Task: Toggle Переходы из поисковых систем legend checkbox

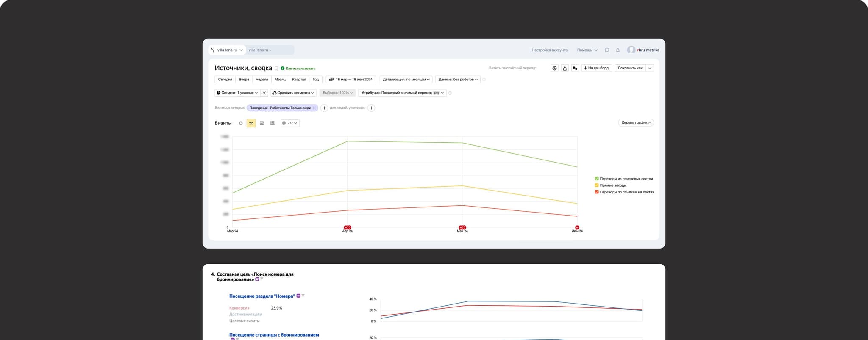Action: [x=597, y=179]
